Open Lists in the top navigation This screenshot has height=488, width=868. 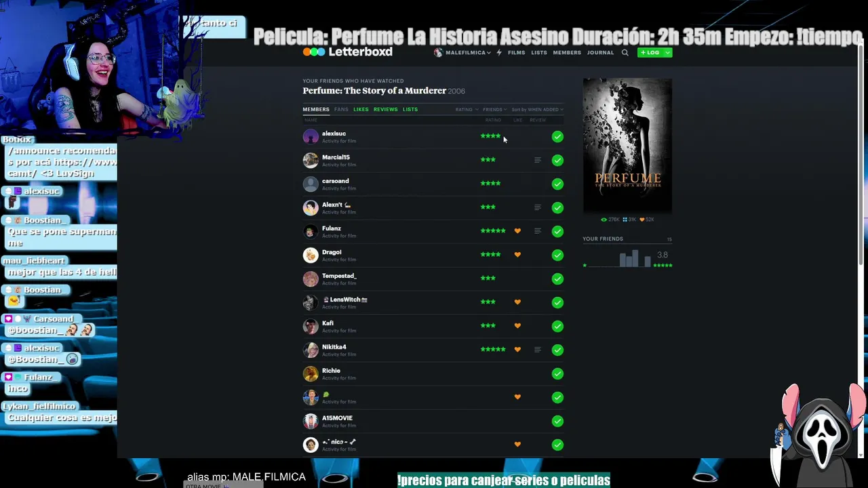point(539,52)
